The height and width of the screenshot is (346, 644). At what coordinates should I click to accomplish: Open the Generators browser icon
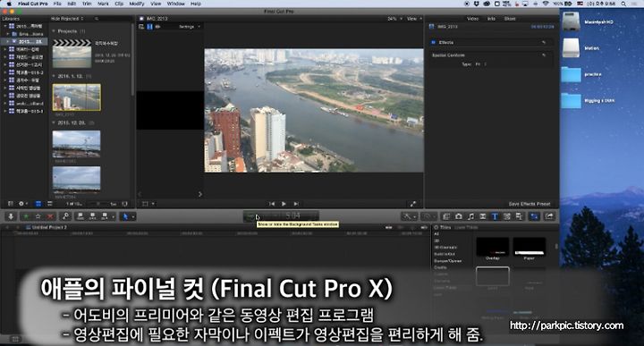pos(507,216)
